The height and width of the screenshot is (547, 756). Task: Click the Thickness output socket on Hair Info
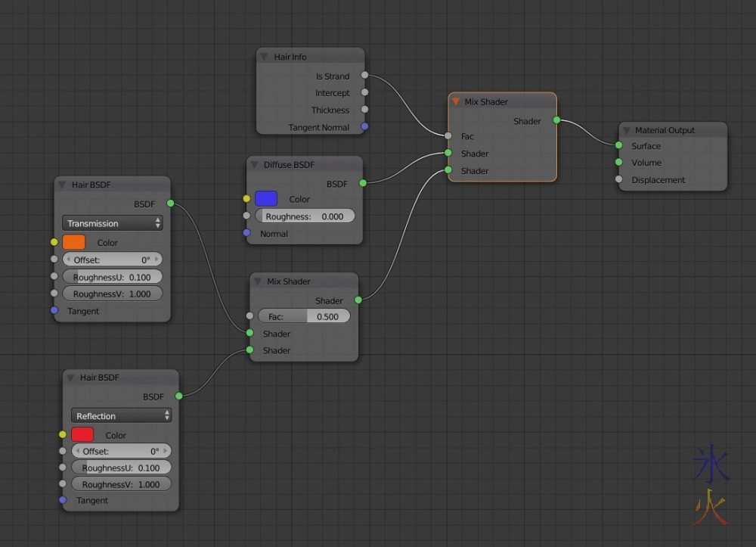point(365,110)
